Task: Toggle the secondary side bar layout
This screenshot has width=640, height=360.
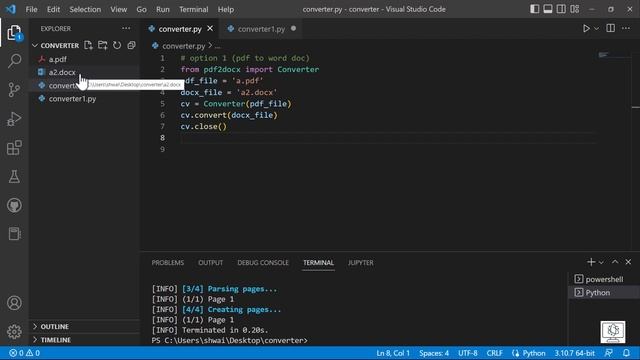Action: [x=561, y=9]
